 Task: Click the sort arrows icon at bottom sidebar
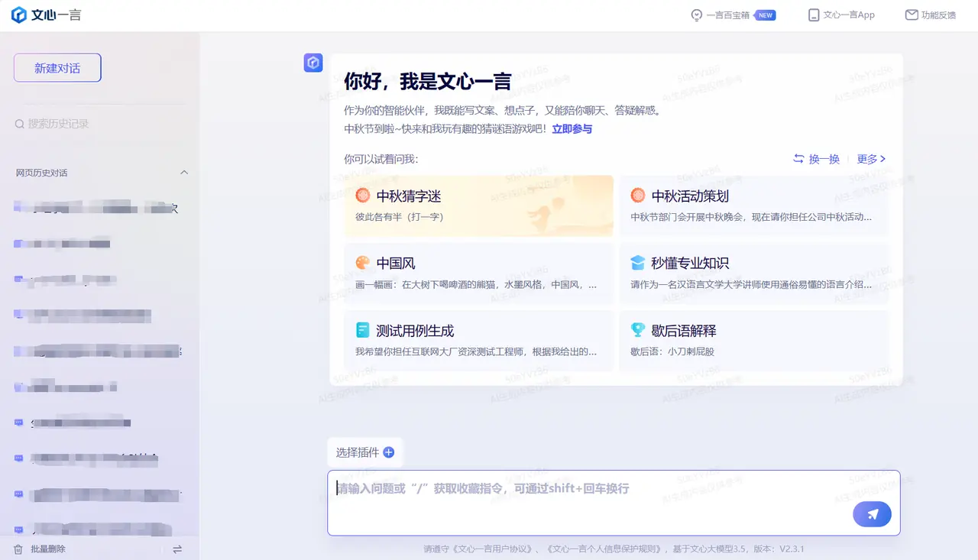coord(177,549)
